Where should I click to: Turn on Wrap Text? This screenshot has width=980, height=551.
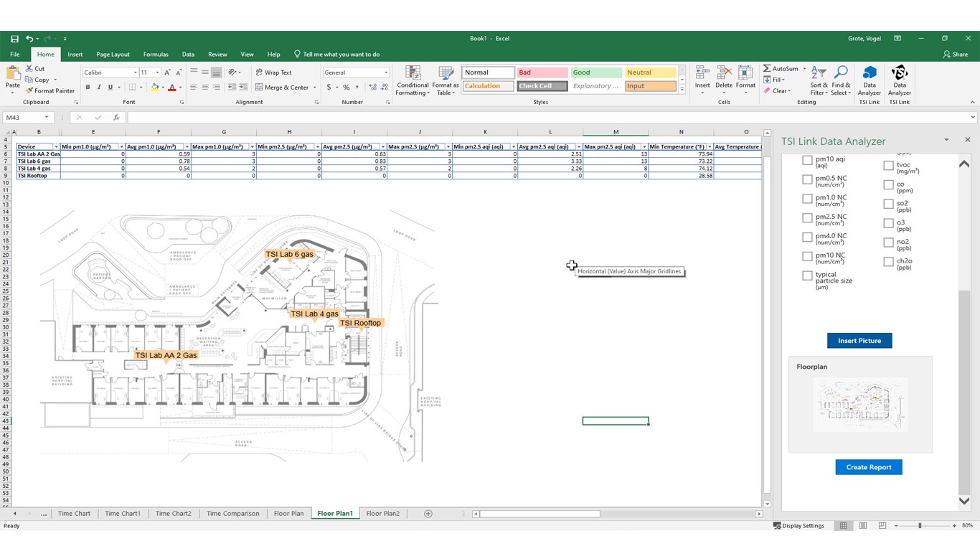[x=273, y=72]
